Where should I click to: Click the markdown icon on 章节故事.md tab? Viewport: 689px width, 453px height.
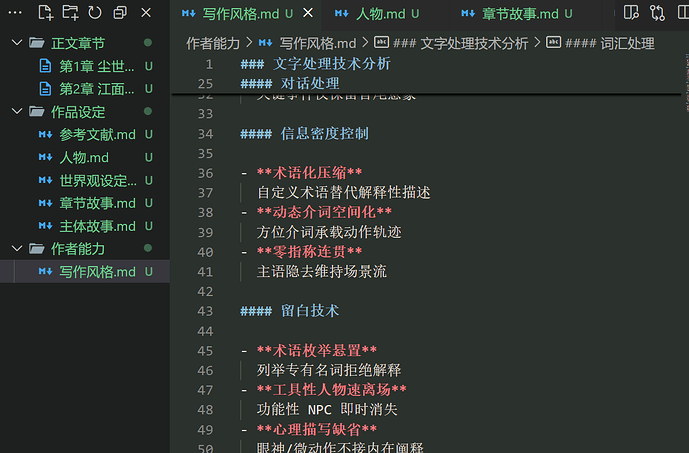pyautogui.click(x=468, y=14)
